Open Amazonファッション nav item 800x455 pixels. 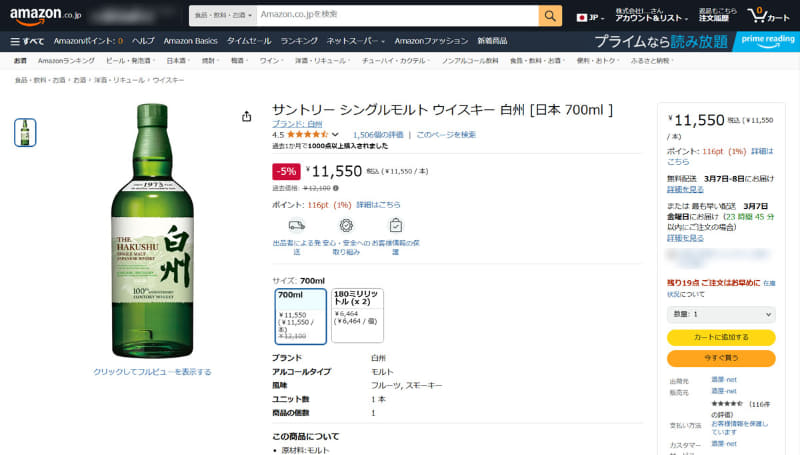click(431, 41)
